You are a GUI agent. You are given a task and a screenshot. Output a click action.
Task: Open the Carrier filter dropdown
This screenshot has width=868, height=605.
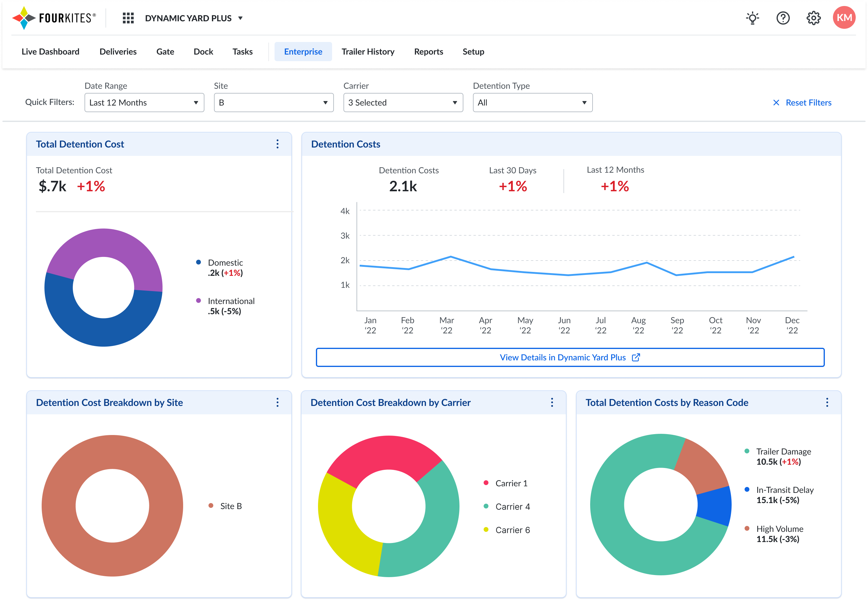tap(403, 103)
